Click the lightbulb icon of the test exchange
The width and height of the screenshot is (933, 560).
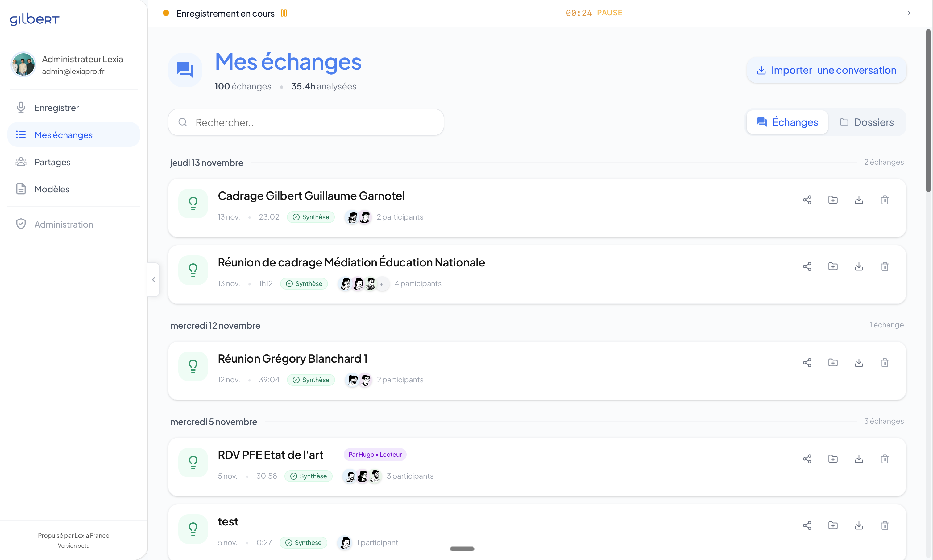(193, 529)
